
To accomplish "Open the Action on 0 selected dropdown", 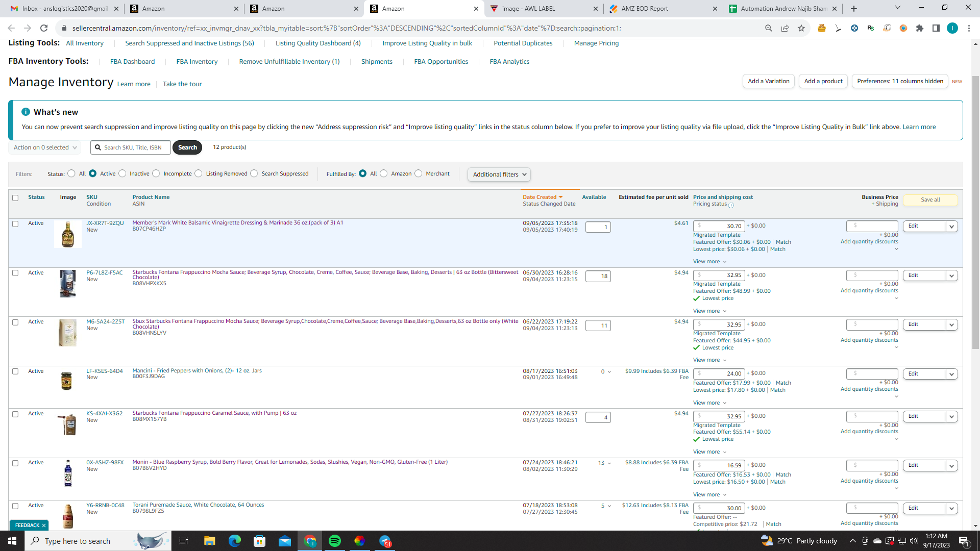I will pos(45,147).
